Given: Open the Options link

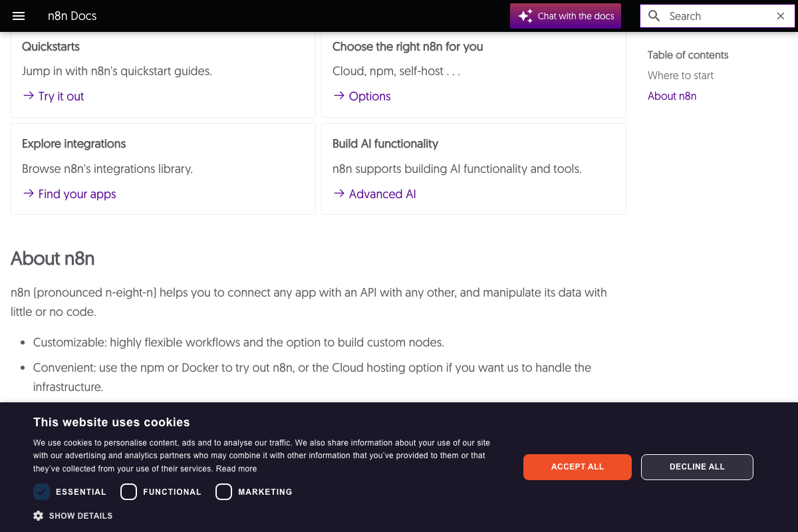Looking at the screenshot, I should (x=370, y=96).
